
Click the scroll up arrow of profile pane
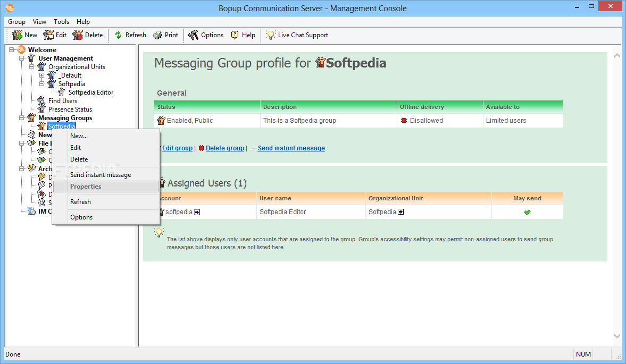[617, 56]
